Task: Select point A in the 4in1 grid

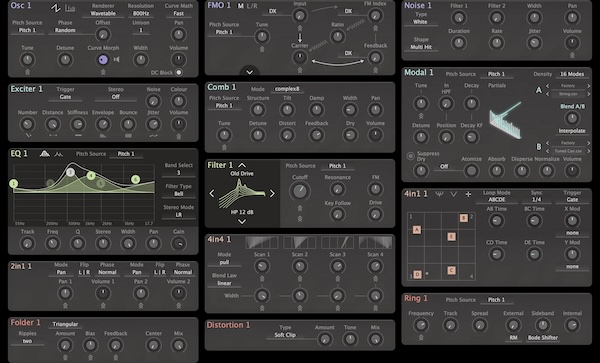Action: tap(417, 230)
